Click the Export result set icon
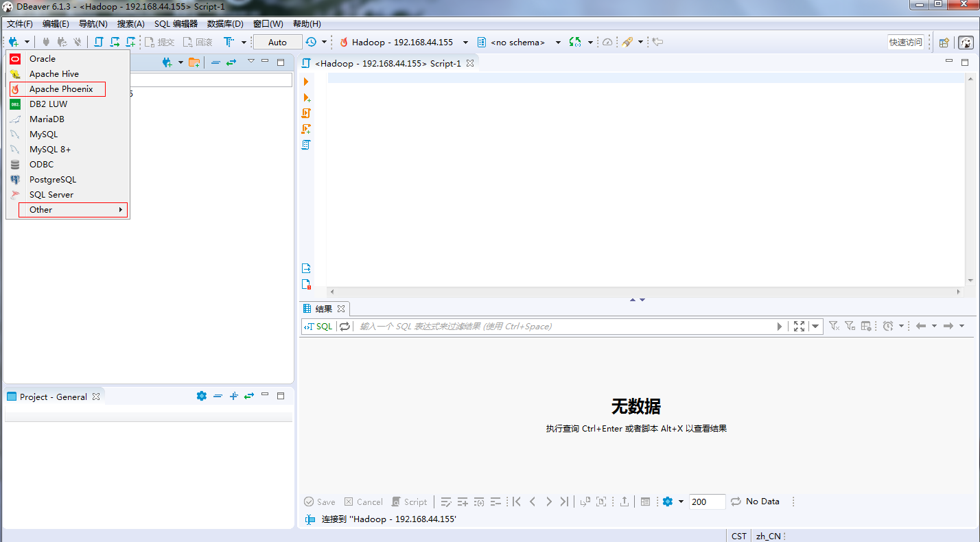The width and height of the screenshot is (980, 542). point(625,502)
